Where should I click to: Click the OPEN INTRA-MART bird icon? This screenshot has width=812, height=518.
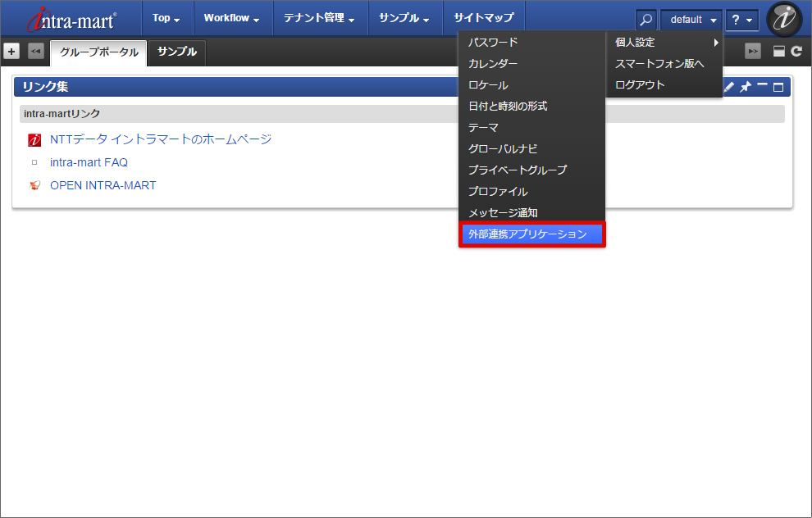tap(34, 185)
